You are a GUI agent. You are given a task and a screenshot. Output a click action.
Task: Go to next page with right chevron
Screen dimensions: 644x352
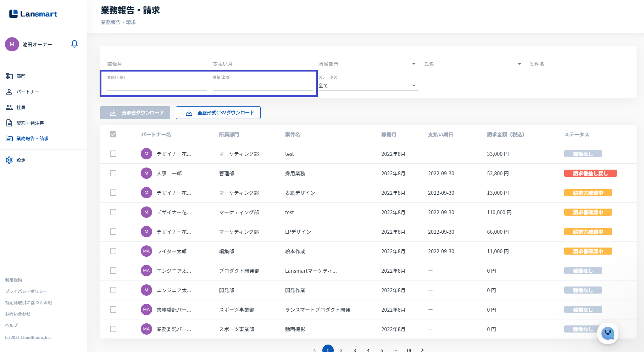tap(422, 350)
